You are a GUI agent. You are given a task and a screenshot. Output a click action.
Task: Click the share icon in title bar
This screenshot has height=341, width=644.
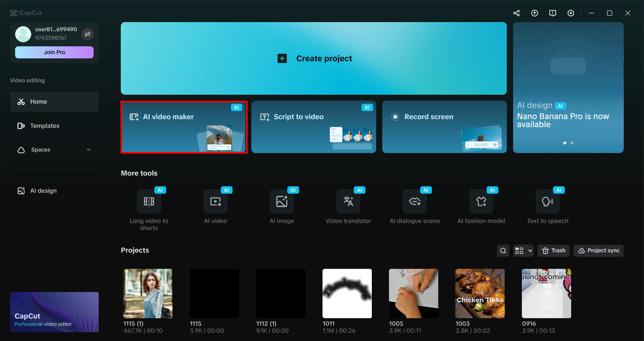[x=516, y=13]
